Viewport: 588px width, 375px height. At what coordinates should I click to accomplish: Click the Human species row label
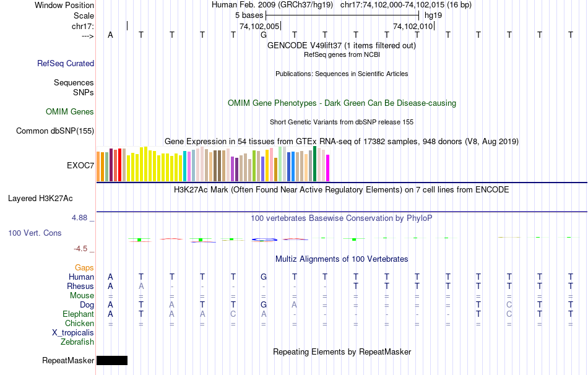pyautogui.click(x=81, y=277)
